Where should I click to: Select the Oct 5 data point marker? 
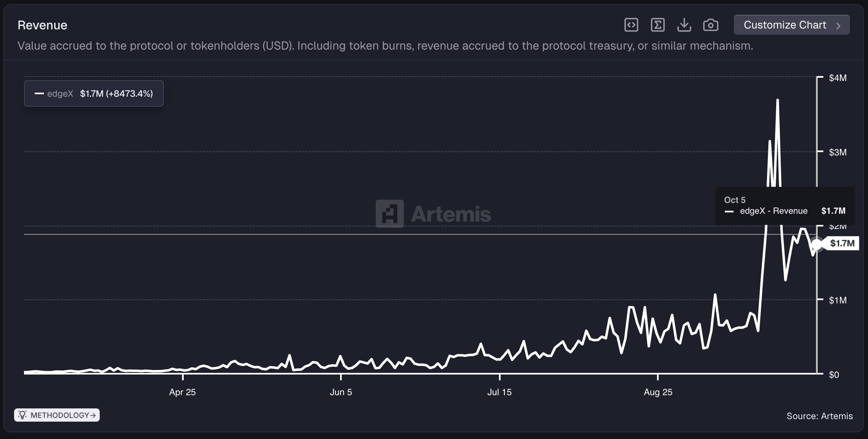[817, 244]
